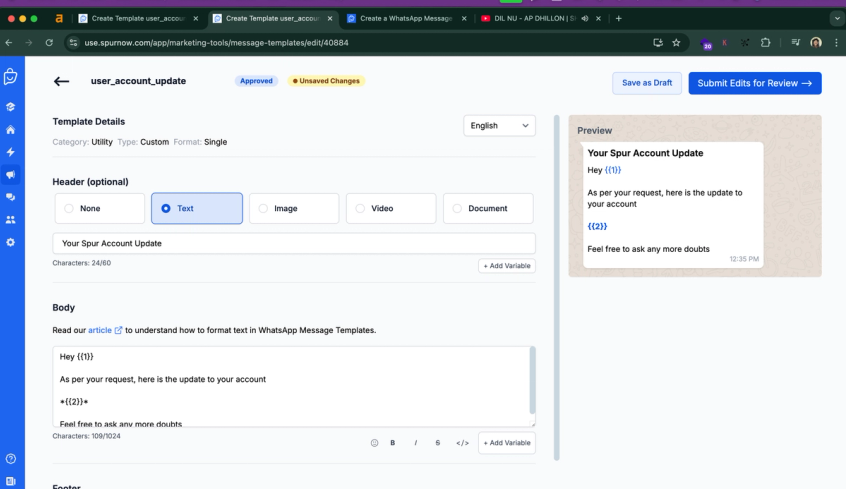The width and height of the screenshot is (846, 489).
Task: Click the Unsaved Changes badge
Action: [x=326, y=81]
